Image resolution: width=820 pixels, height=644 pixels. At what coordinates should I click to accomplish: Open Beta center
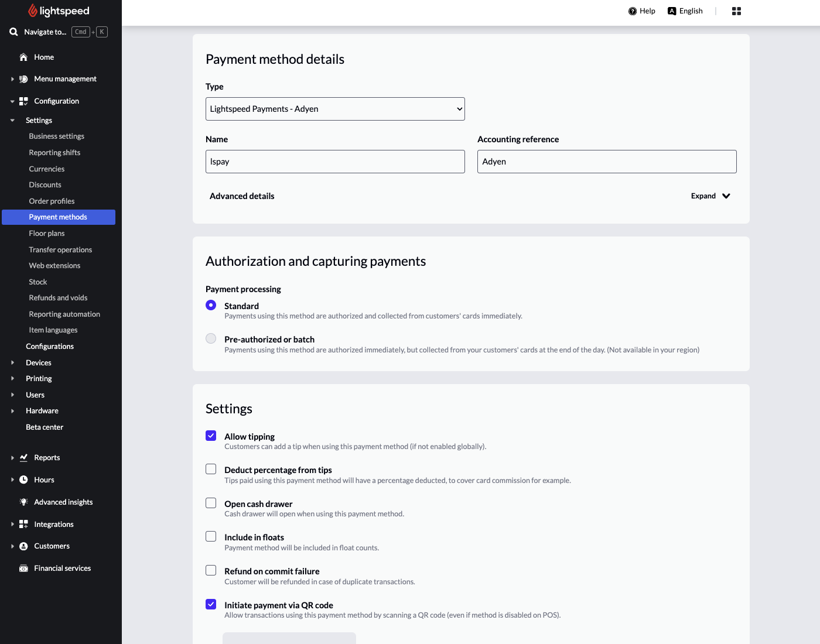coord(45,427)
